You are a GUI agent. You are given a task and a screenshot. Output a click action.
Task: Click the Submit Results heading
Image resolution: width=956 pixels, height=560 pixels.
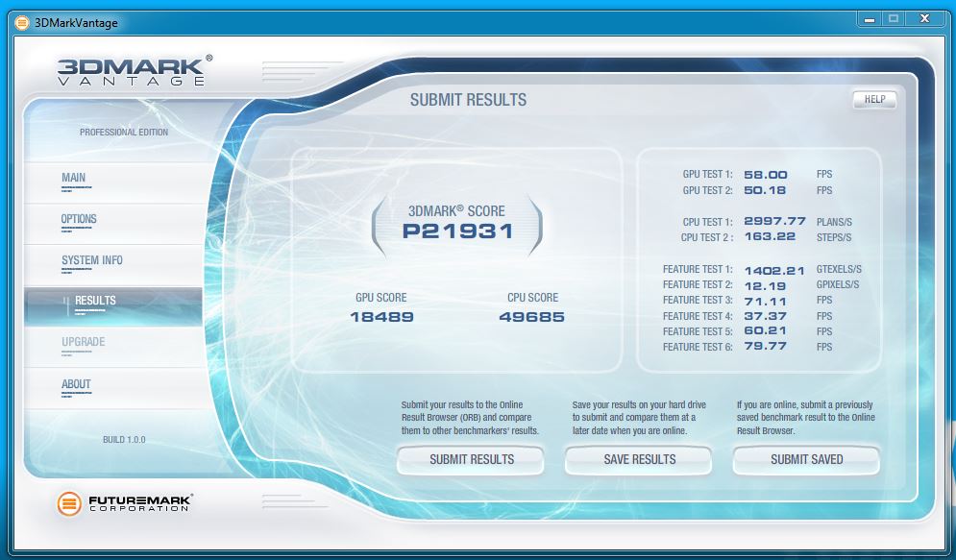[468, 100]
